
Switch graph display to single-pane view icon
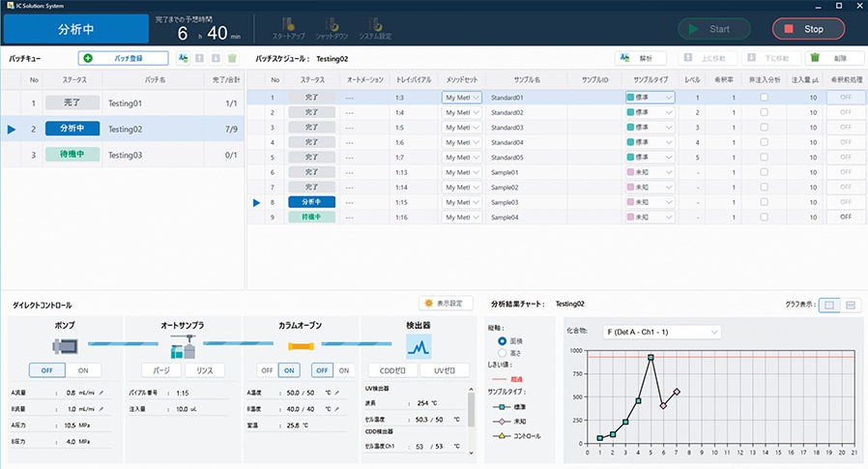click(x=828, y=305)
